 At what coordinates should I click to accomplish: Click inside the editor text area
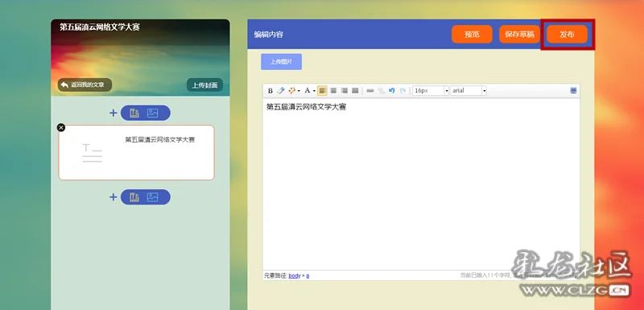click(x=421, y=184)
